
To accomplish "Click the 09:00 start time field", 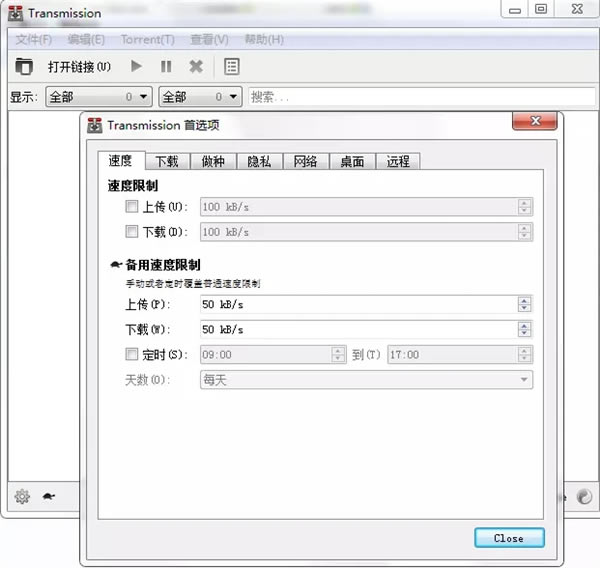I will (x=273, y=354).
